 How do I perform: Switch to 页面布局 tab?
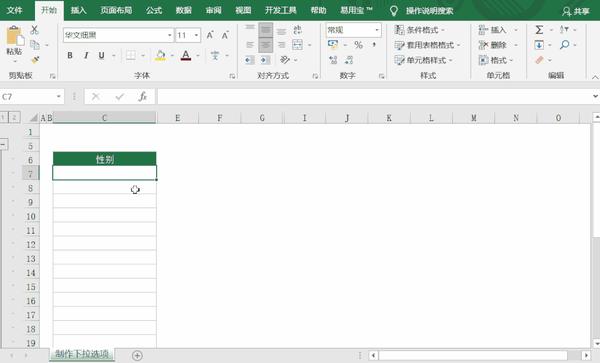116,10
